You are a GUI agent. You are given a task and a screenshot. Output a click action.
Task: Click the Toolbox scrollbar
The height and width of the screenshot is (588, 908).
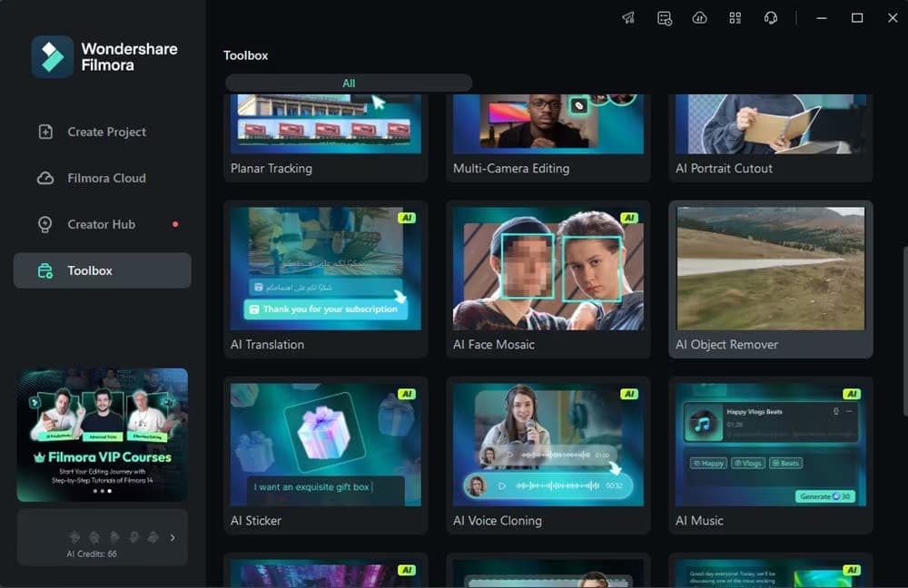905,331
